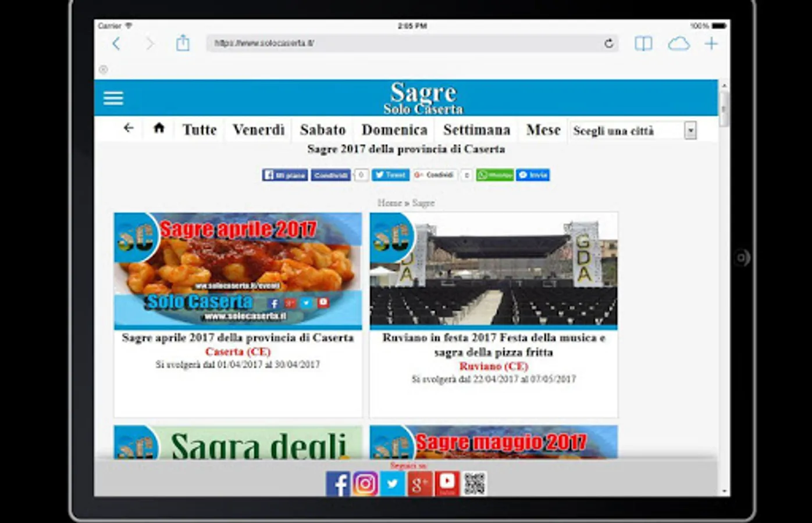
Task: Open the Sagra degli banner thumbnail
Action: (238, 442)
